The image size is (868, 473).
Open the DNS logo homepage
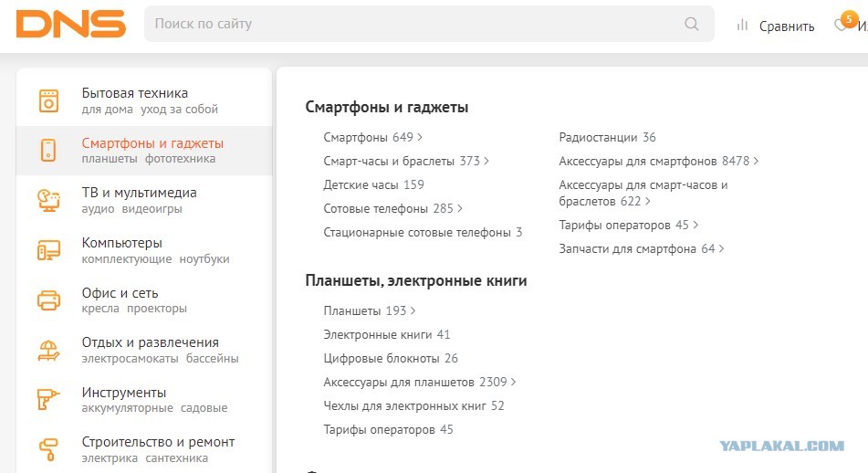[x=71, y=25]
